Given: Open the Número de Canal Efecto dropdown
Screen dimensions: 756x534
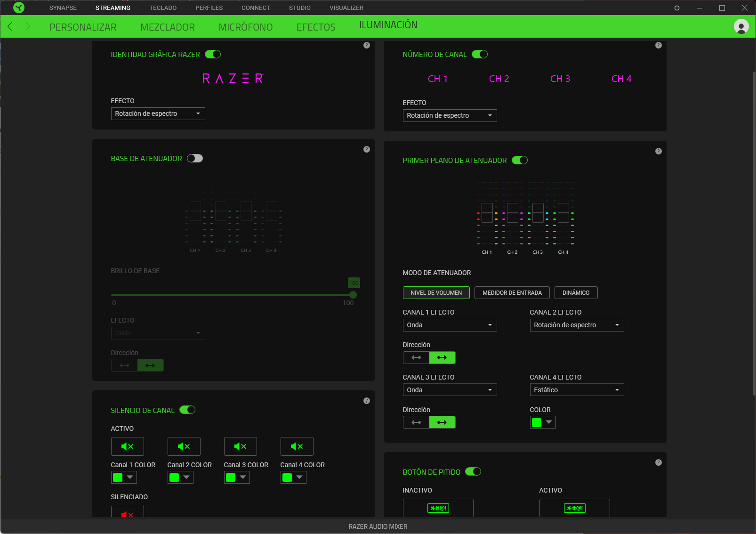Looking at the screenshot, I should click(x=449, y=115).
